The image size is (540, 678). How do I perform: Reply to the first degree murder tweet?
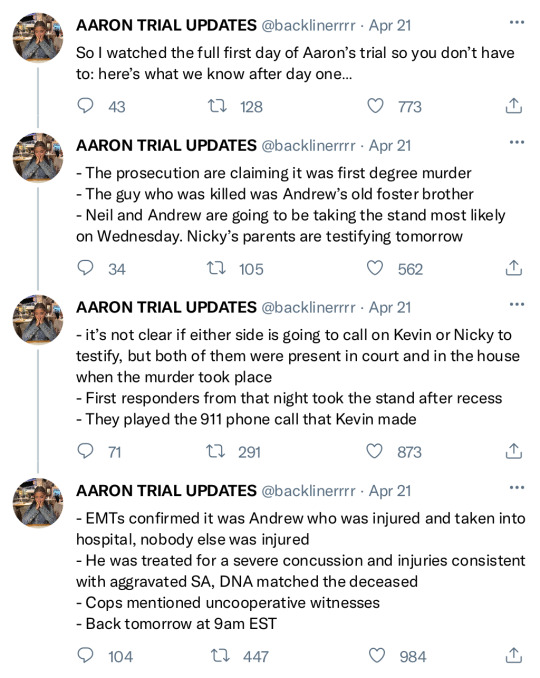click(x=85, y=268)
